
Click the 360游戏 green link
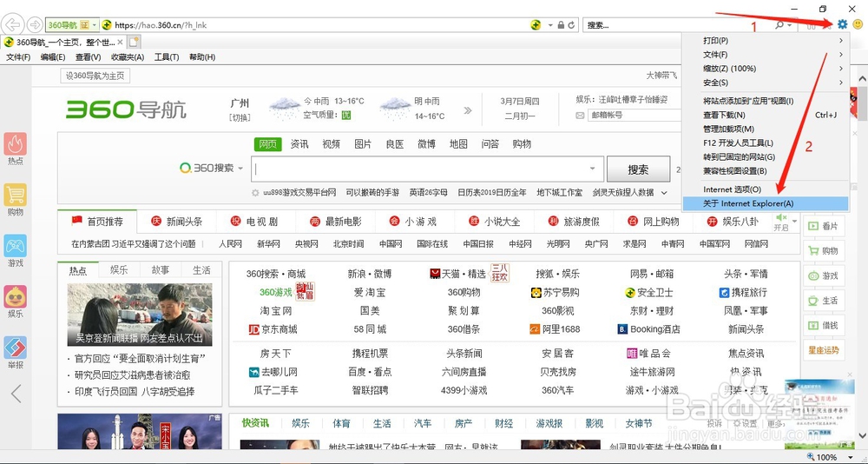coord(276,292)
